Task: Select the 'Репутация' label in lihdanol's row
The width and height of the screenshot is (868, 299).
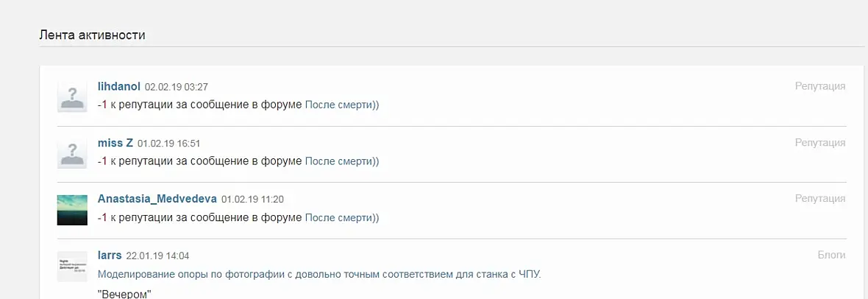Action: [820, 86]
